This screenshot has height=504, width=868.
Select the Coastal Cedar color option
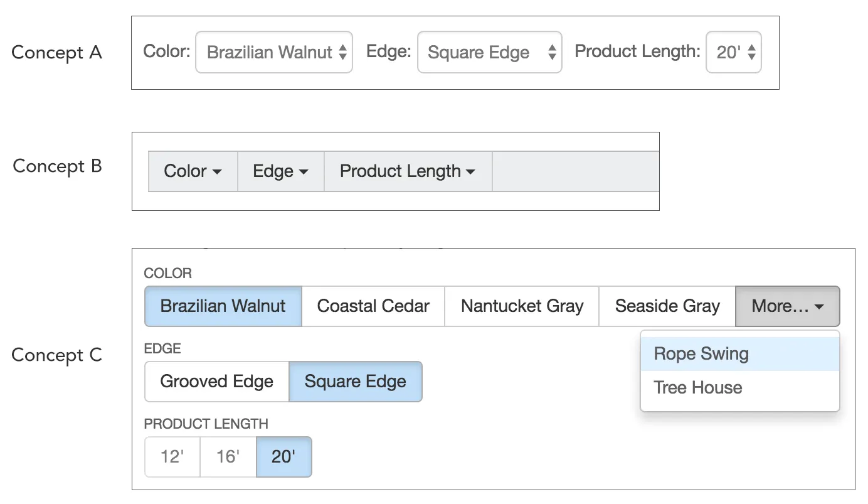[373, 306]
